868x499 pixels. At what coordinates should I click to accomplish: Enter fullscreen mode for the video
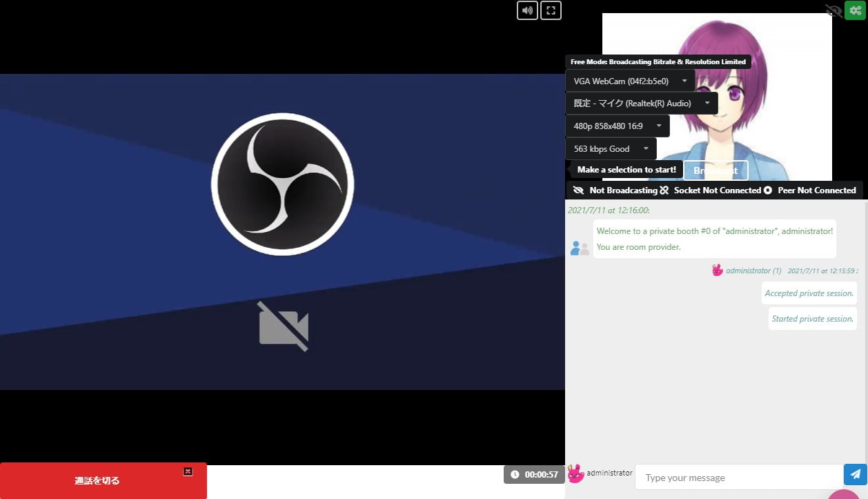pyautogui.click(x=551, y=10)
